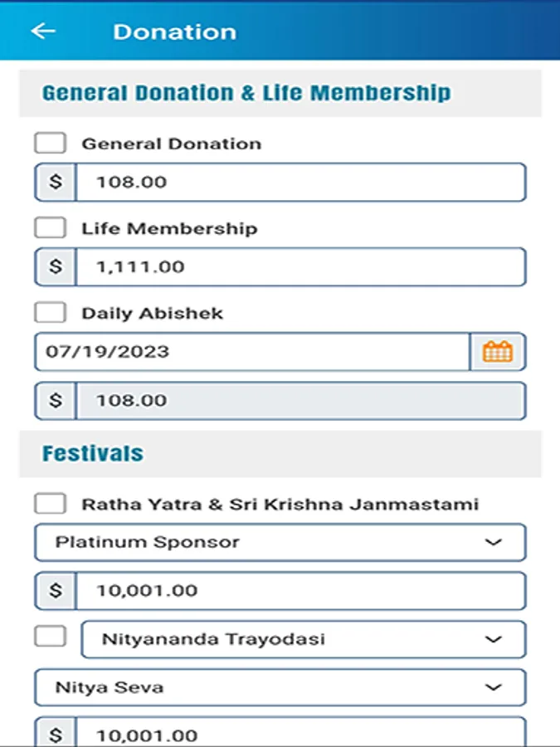
Task: Expand the Nityananda Trayodasi dropdown
Action: (x=303, y=639)
